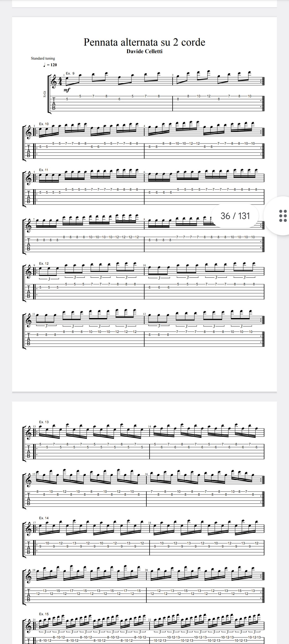Tap the mf dynamic marking
Viewport: 289px width, 644px height.
67,90
